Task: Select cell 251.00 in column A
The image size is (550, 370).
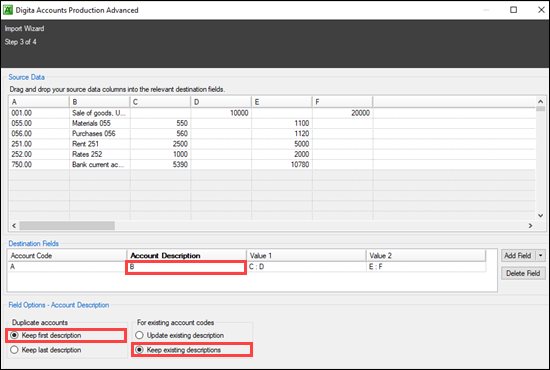Action: tap(39, 144)
